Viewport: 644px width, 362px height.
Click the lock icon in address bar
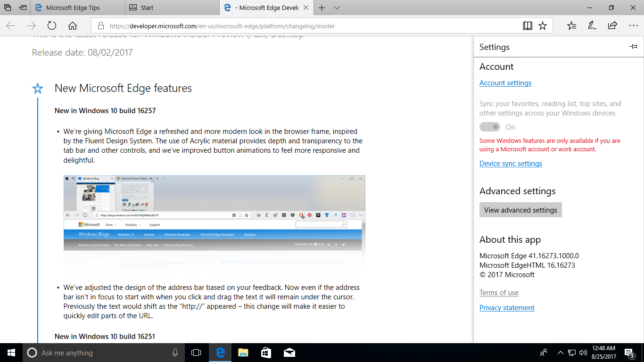[100, 26]
